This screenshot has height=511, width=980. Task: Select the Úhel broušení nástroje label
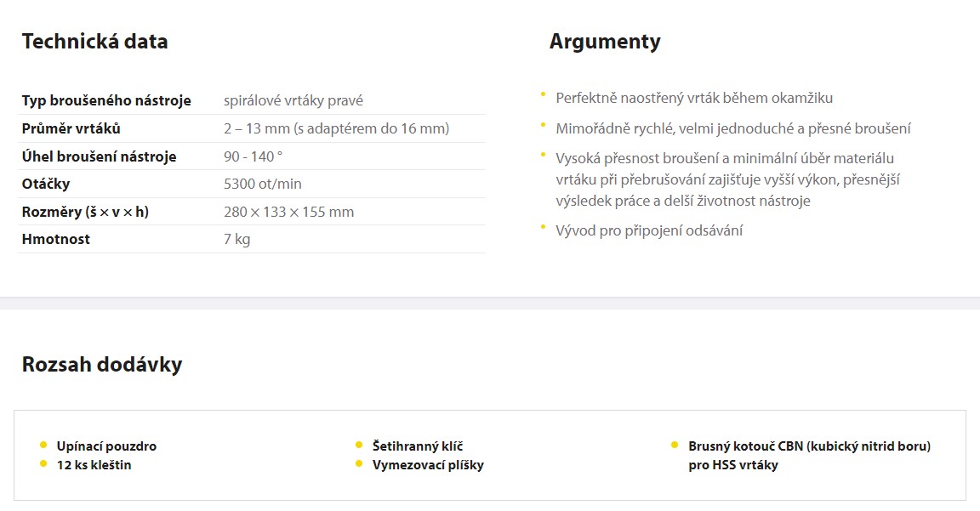click(x=99, y=156)
